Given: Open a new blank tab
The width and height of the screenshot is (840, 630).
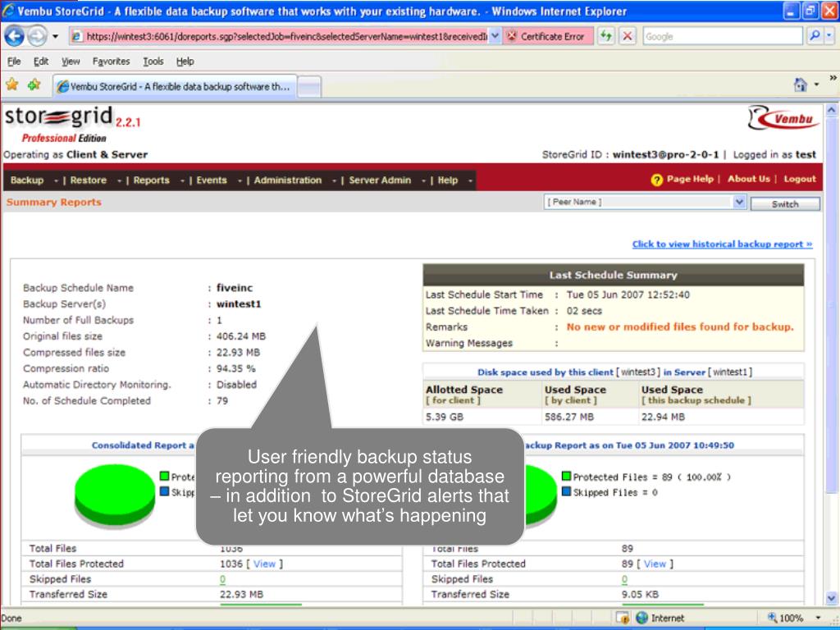Looking at the screenshot, I should [x=309, y=87].
